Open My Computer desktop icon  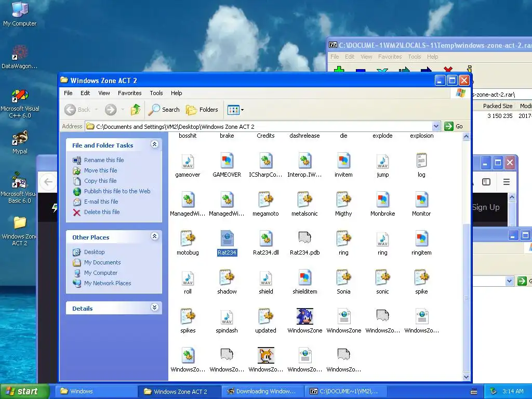[20, 14]
